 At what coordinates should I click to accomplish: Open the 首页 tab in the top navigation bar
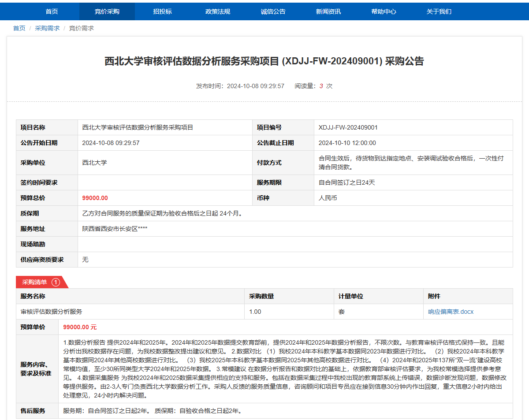52,11
